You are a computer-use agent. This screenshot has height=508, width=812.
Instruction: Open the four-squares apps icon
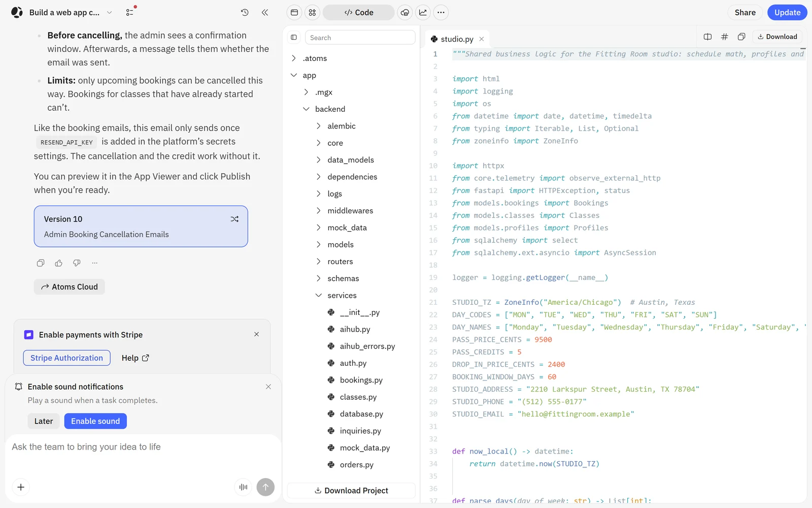point(312,12)
